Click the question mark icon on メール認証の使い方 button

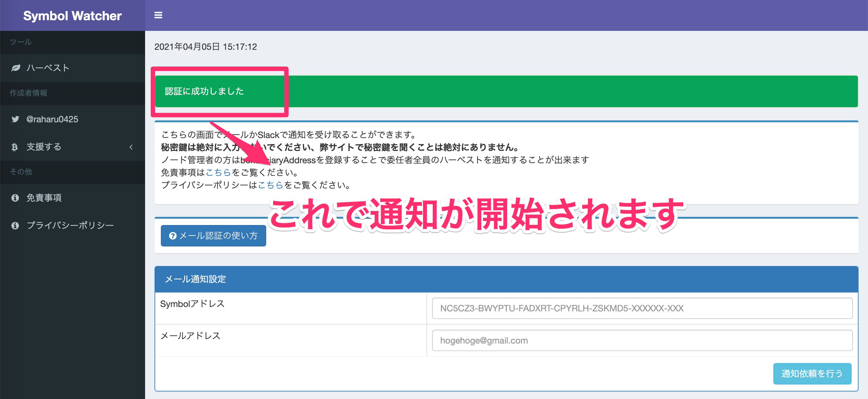click(x=172, y=236)
